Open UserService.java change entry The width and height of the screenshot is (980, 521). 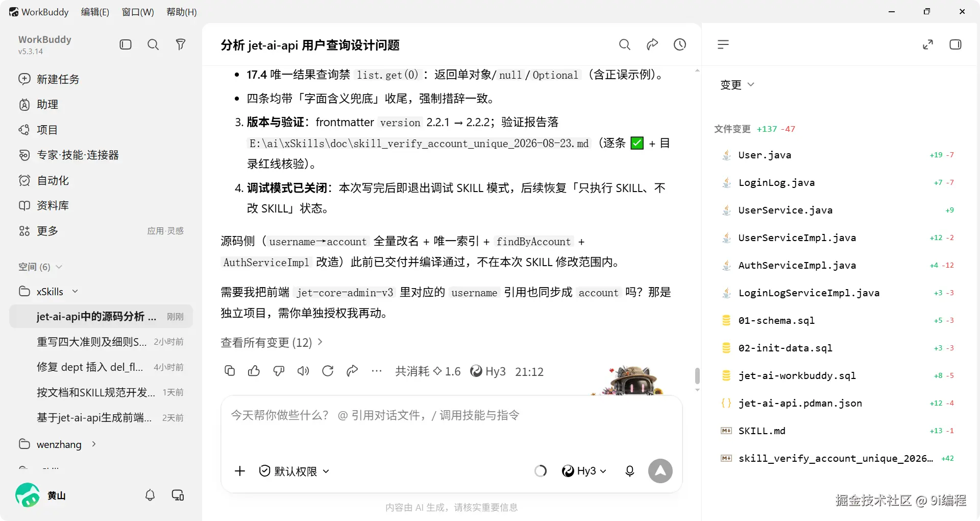pyautogui.click(x=837, y=210)
